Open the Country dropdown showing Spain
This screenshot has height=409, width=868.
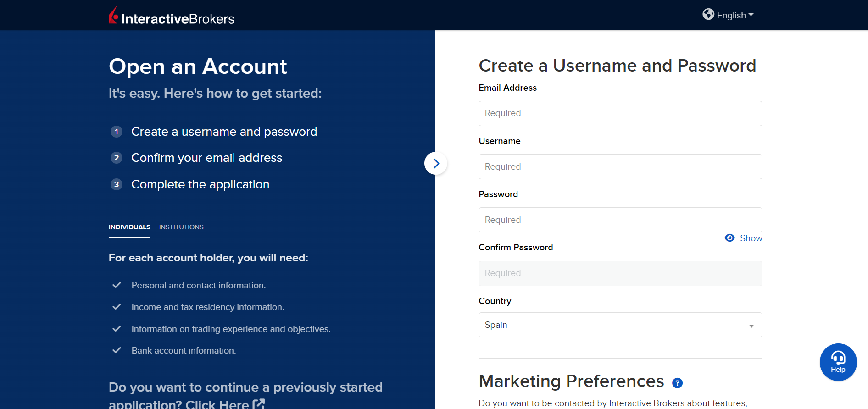tap(620, 325)
